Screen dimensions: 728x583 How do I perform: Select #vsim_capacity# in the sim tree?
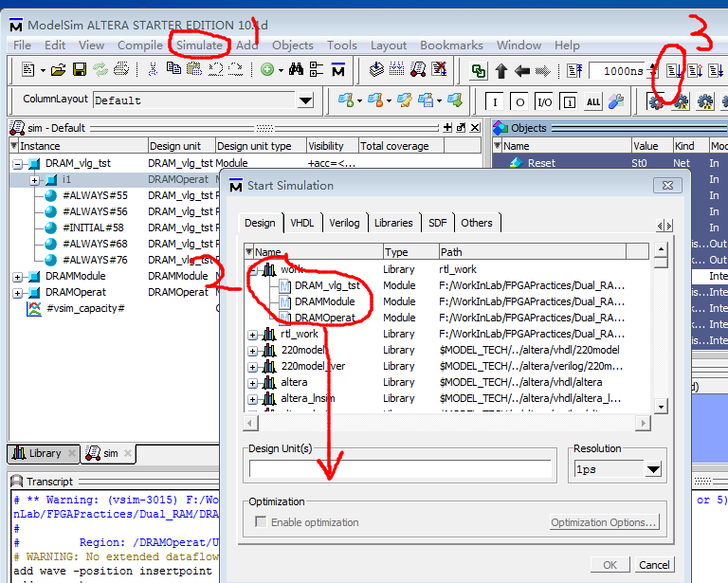pyautogui.click(x=85, y=309)
